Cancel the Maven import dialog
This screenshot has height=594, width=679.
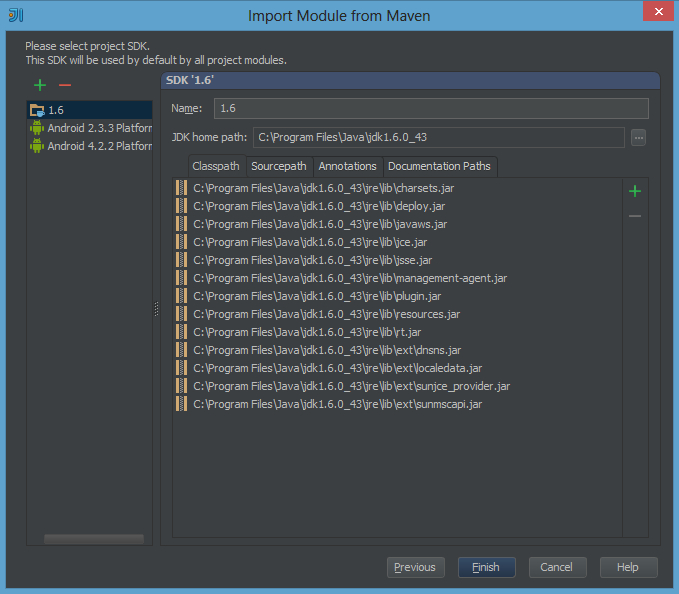click(558, 567)
